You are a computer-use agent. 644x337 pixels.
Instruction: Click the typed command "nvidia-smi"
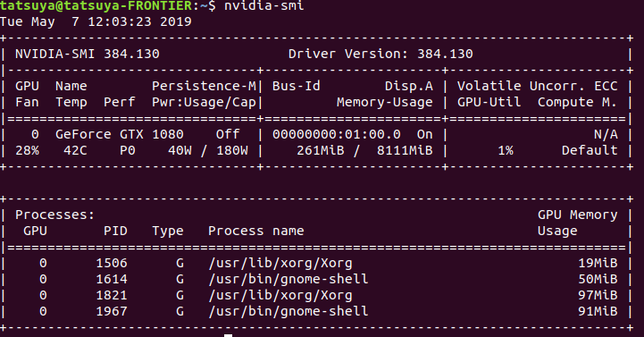click(x=264, y=5)
